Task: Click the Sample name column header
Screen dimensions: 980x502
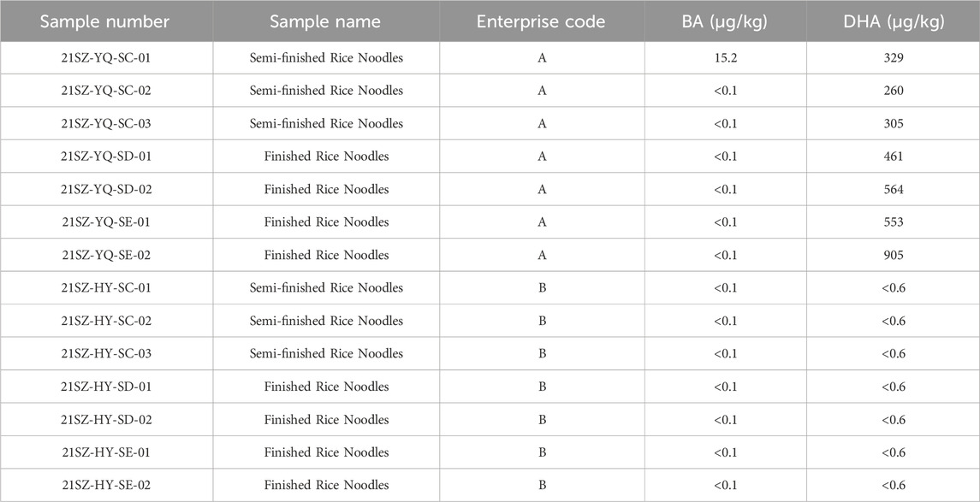Action: (x=325, y=21)
